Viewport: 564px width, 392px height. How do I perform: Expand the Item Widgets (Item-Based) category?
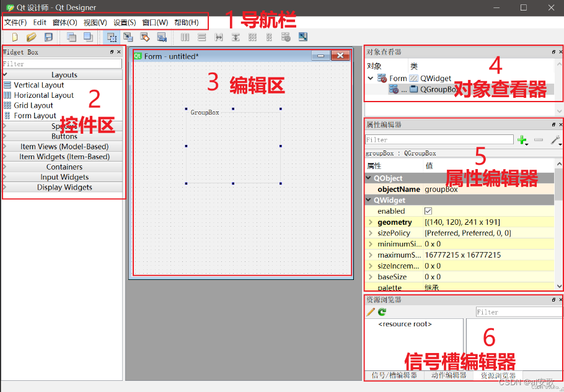(62, 157)
